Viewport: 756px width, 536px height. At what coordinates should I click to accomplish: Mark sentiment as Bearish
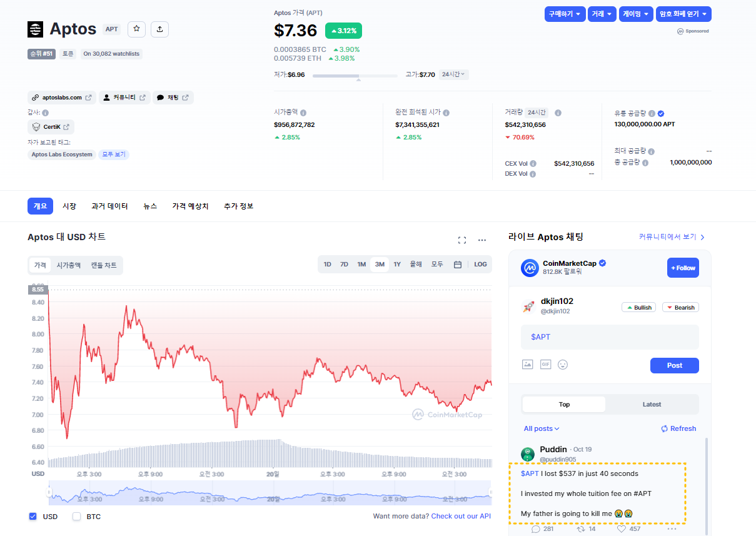[x=680, y=307]
